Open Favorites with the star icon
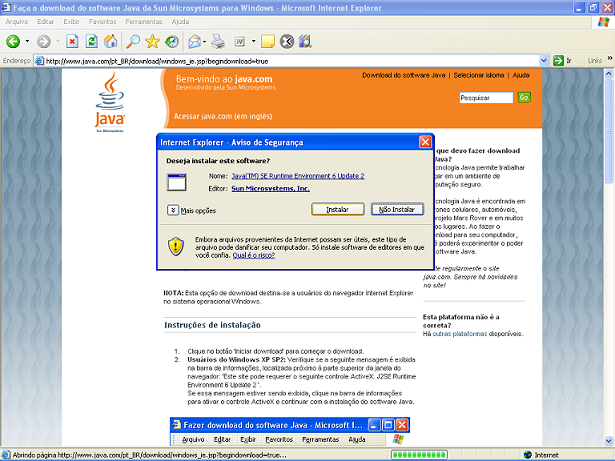Viewport: 615px width, 461px height. 152,42
